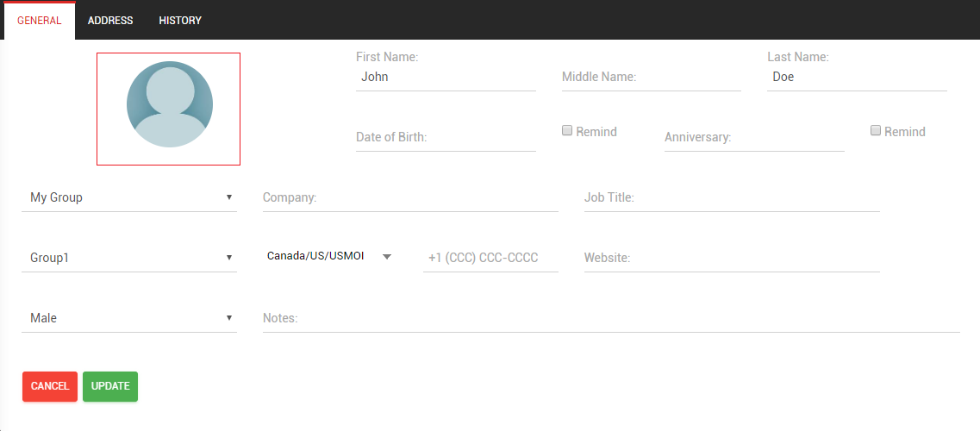This screenshot has width=980, height=431.
Task: Open the History tab
Action: click(180, 21)
